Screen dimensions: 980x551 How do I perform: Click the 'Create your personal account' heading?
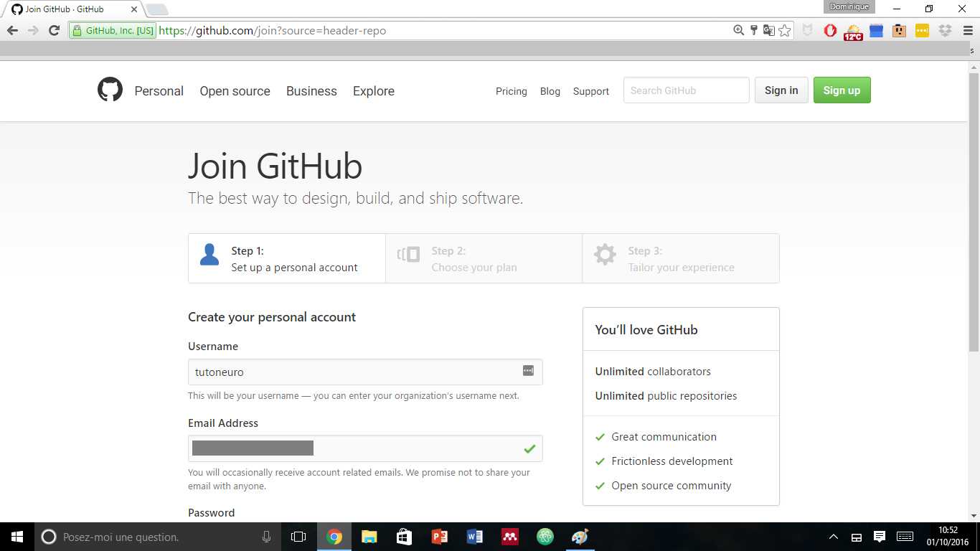pos(272,317)
